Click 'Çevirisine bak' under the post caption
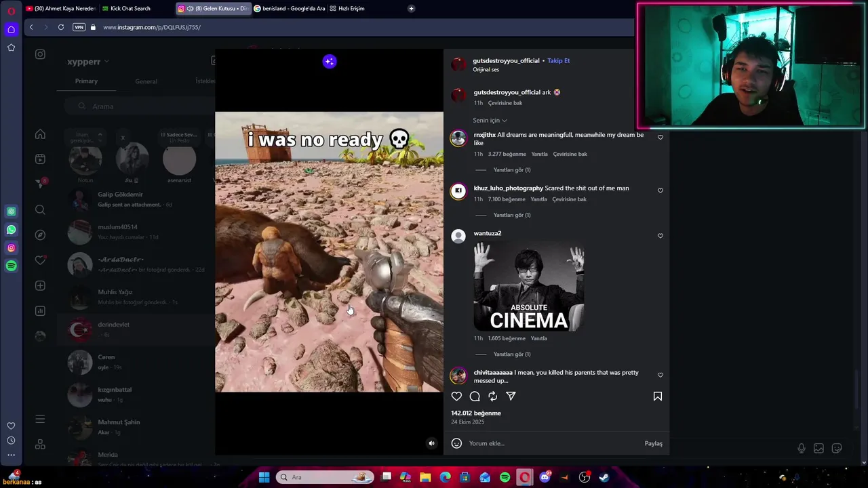The height and width of the screenshot is (488, 868). point(505,103)
